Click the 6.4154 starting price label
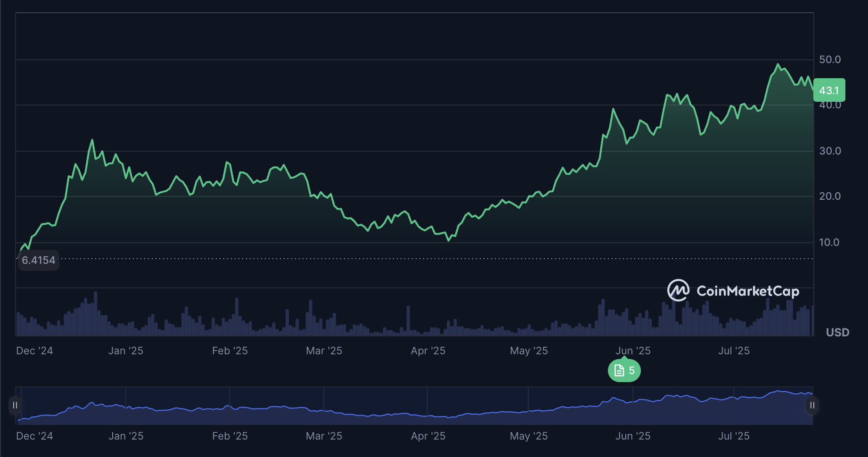This screenshot has height=457, width=868. [39, 260]
